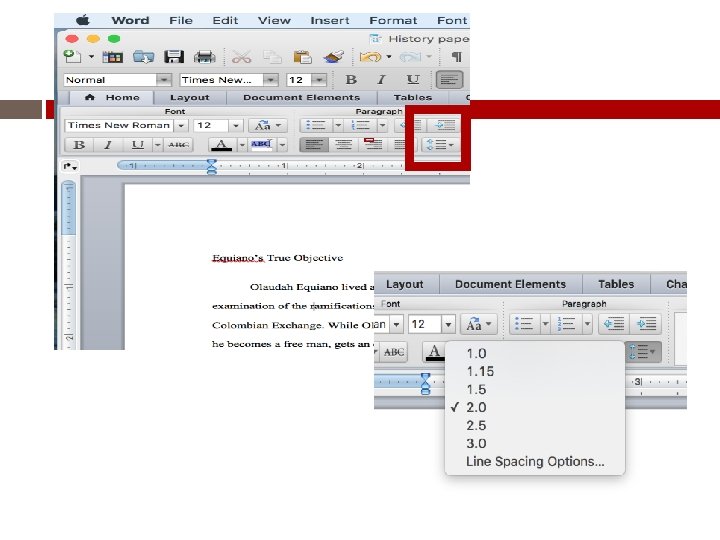
Task: Open the Insert menu
Action: [330, 21]
